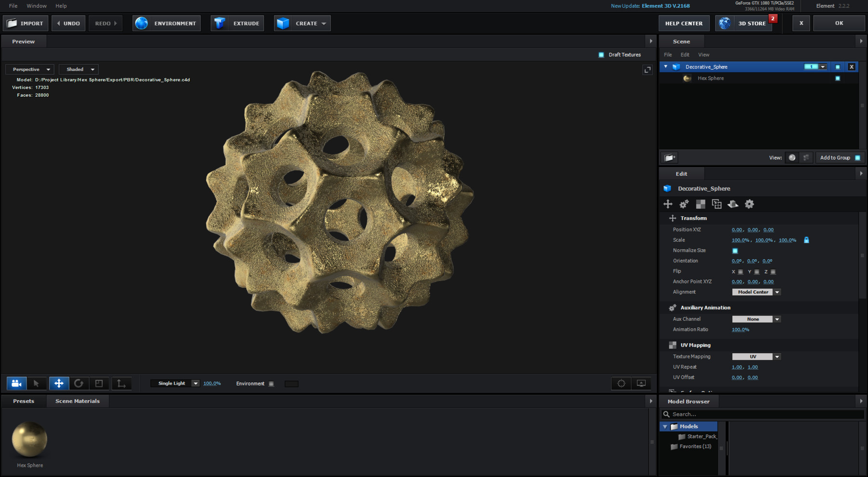This screenshot has height=477, width=868.
Task: Activate the rotate transform tool
Action: [x=79, y=383]
